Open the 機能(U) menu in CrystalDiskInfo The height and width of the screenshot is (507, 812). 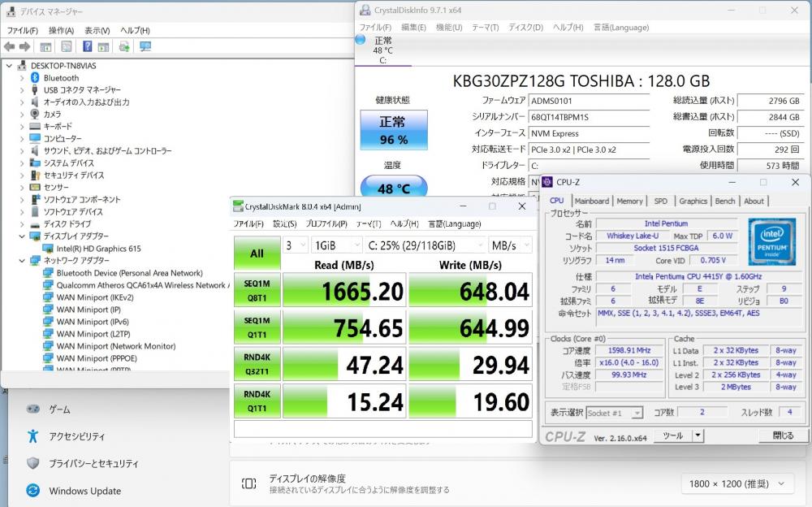pyautogui.click(x=449, y=27)
